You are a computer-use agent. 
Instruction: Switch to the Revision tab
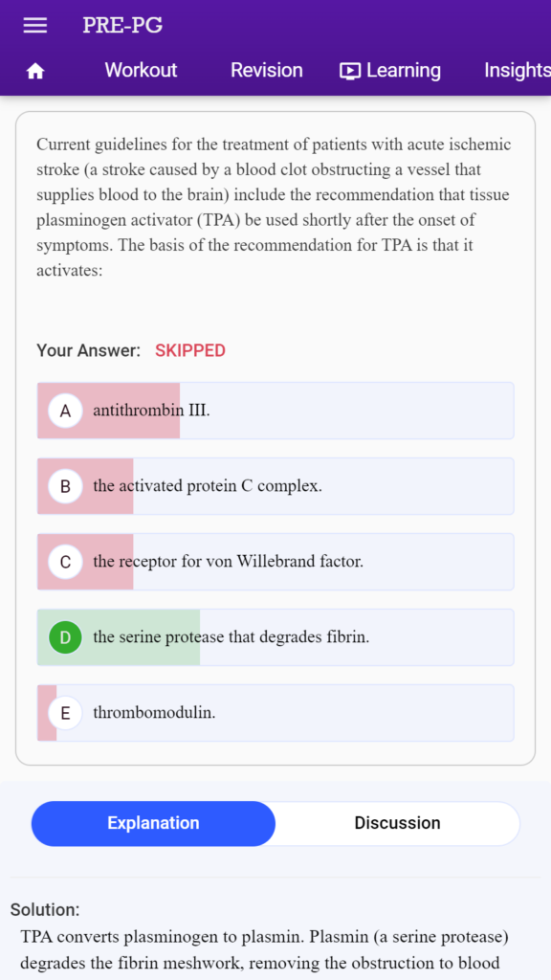coord(267,70)
